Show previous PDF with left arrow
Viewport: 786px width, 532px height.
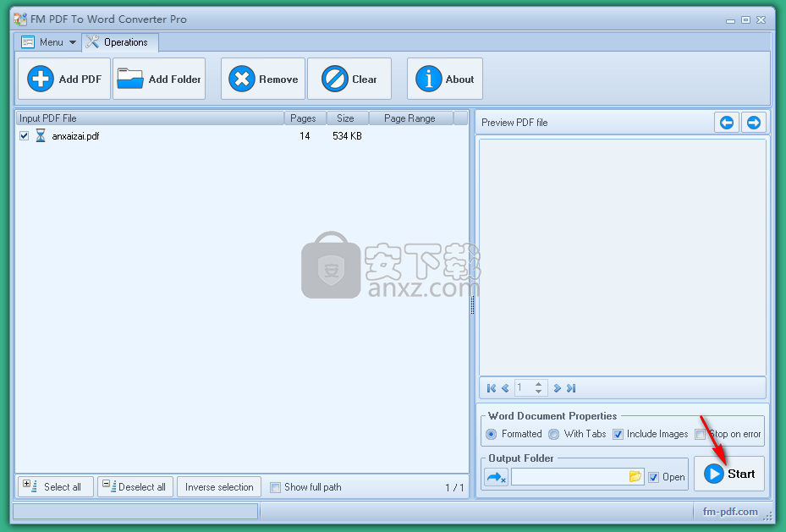click(727, 123)
